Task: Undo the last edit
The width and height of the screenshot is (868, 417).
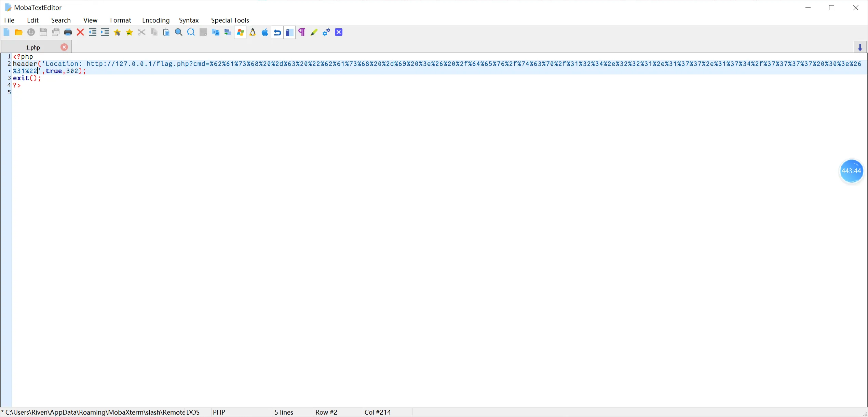Action: pos(277,32)
